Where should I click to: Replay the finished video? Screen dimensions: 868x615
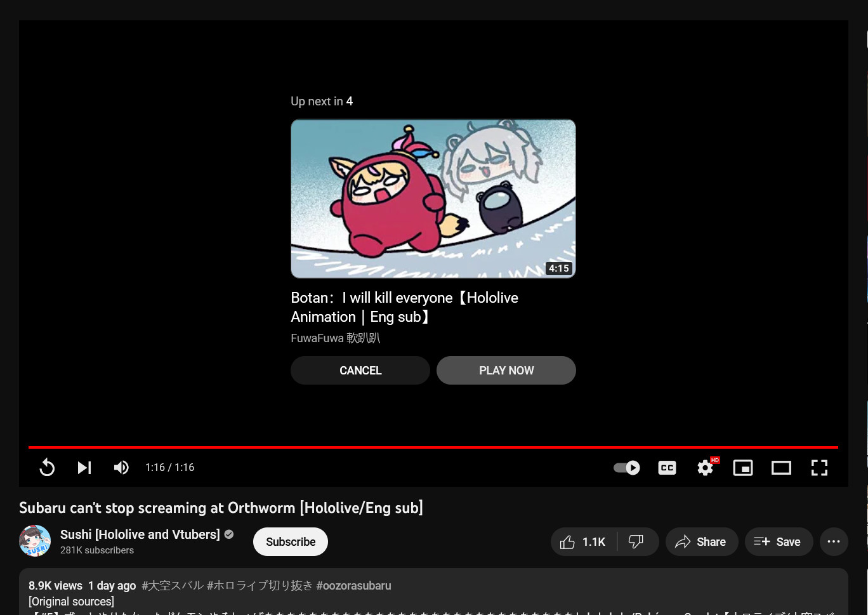pos(47,468)
